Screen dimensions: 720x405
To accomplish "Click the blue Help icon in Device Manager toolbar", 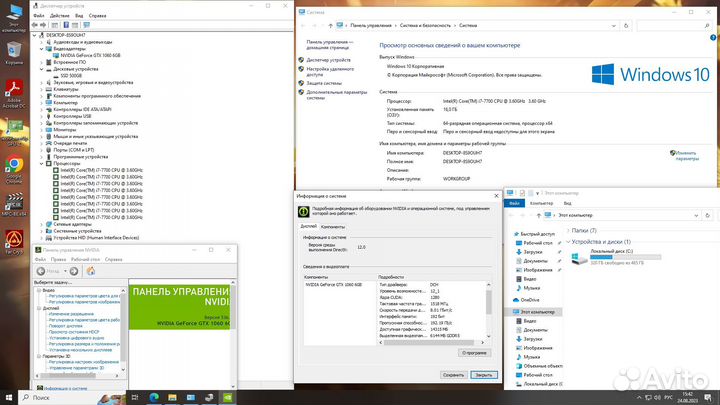I will tap(66, 25).
